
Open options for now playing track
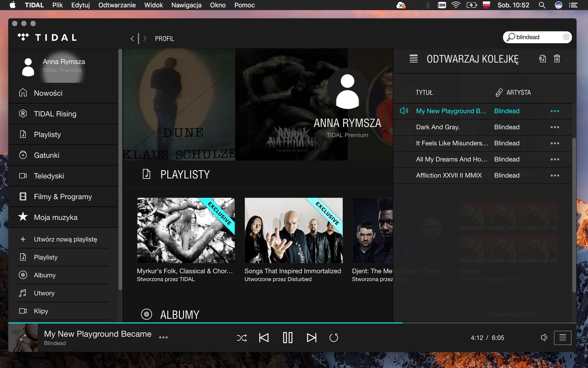pyautogui.click(x=163, y=337)
